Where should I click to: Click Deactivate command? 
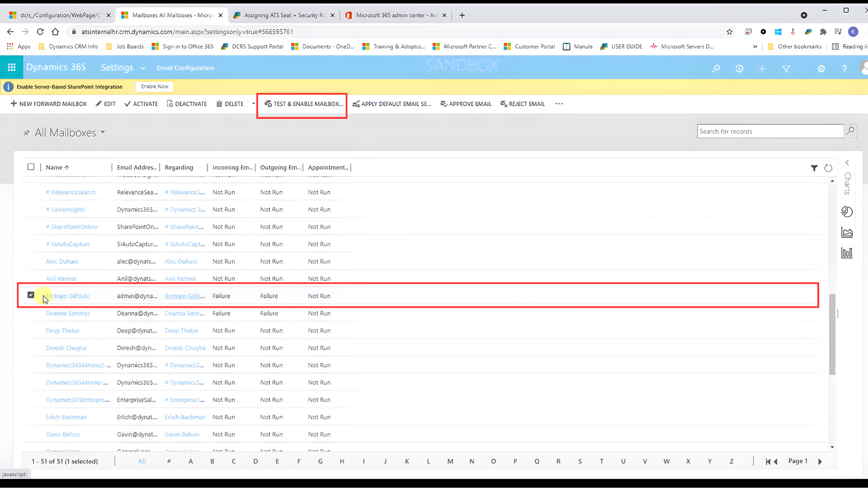coord(187,104)
